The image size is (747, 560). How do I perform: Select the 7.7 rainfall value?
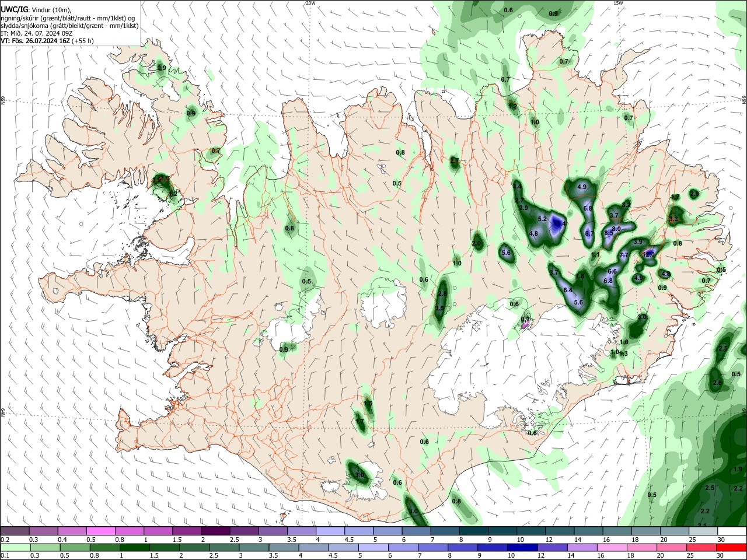pyautogui.click(x=623, y=256)
